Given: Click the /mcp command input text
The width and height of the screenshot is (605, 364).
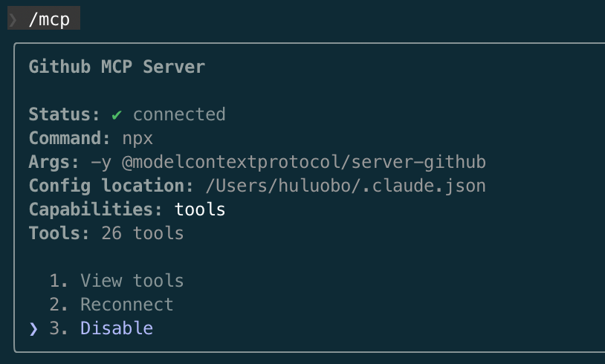Looking at the screenshot, I should 49,20.
